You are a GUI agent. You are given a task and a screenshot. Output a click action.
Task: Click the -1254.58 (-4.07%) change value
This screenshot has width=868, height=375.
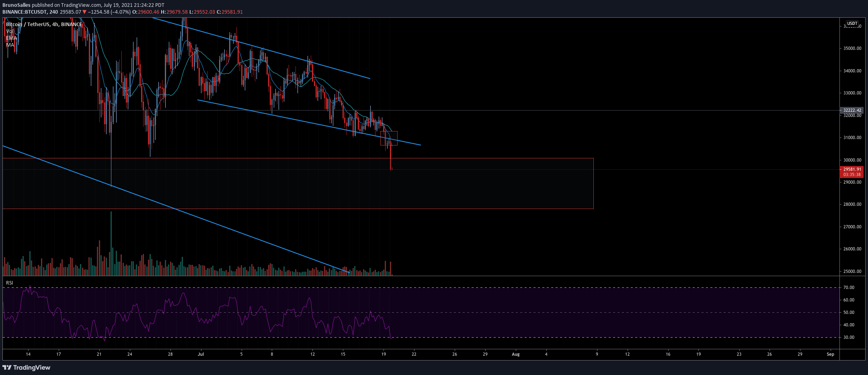click(x=109, y=12)
